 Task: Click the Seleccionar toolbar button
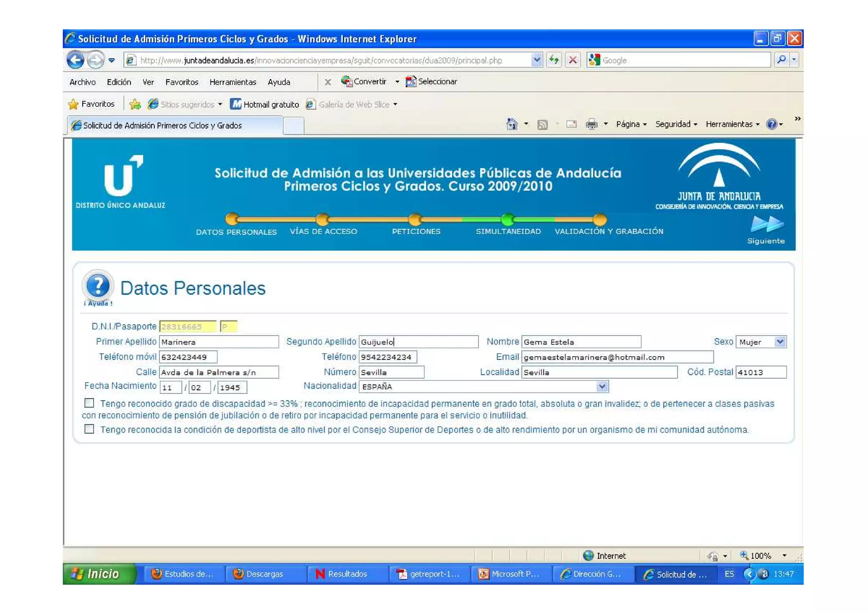coord(431,81)
